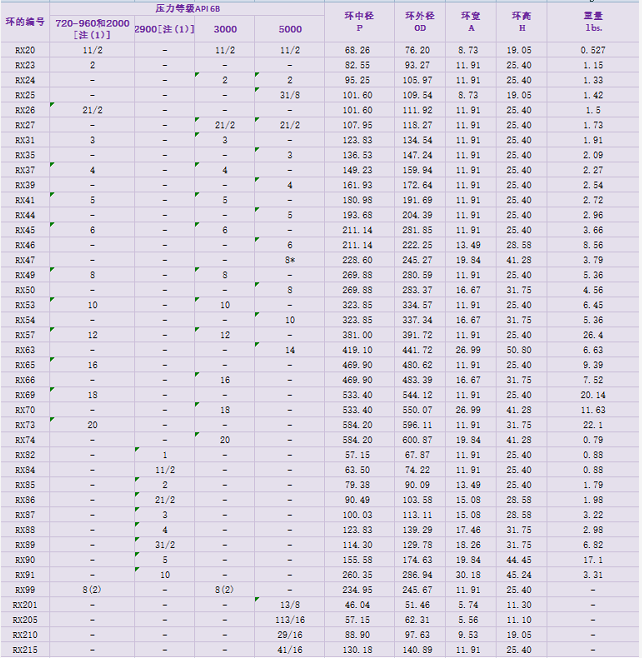Screen dimensions: 642x658
Task: Select the 31/2 cell in RX89 row
Action: (x=165, y=545)
